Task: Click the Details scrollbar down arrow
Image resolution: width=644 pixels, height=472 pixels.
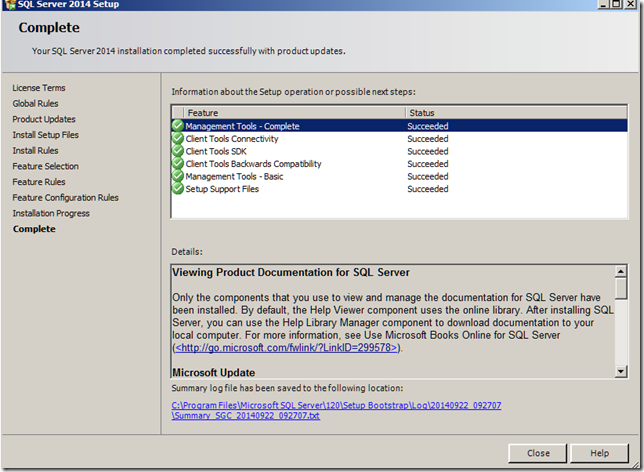Action: [621, 371]
